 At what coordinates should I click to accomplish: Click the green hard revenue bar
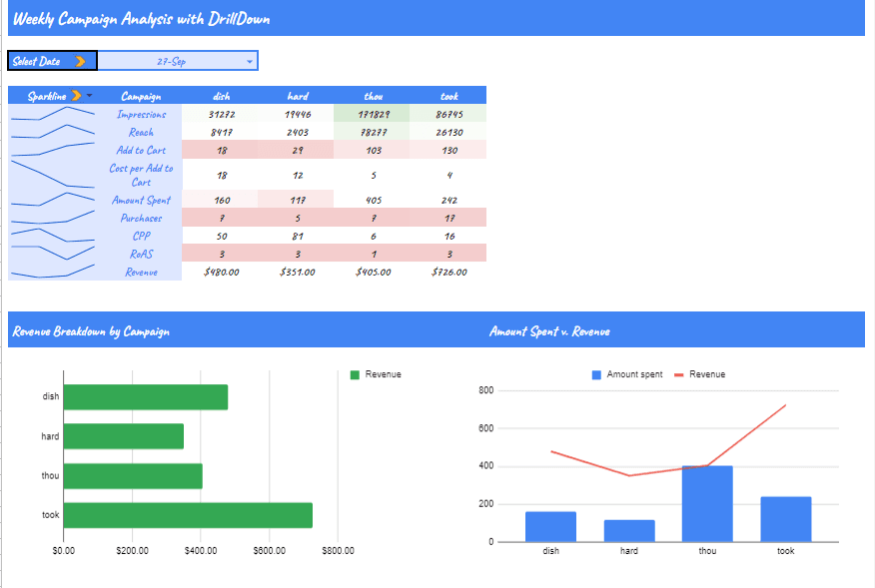tap(124, 436)
